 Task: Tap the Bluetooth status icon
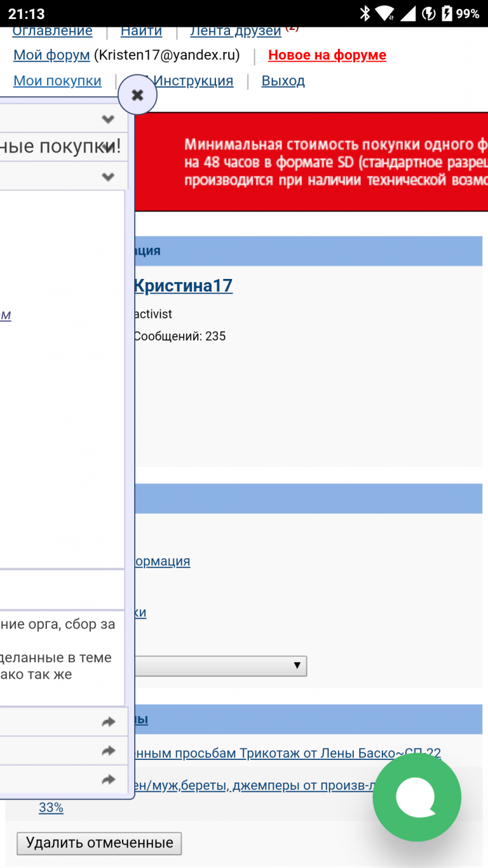click(x=365, y=13)
